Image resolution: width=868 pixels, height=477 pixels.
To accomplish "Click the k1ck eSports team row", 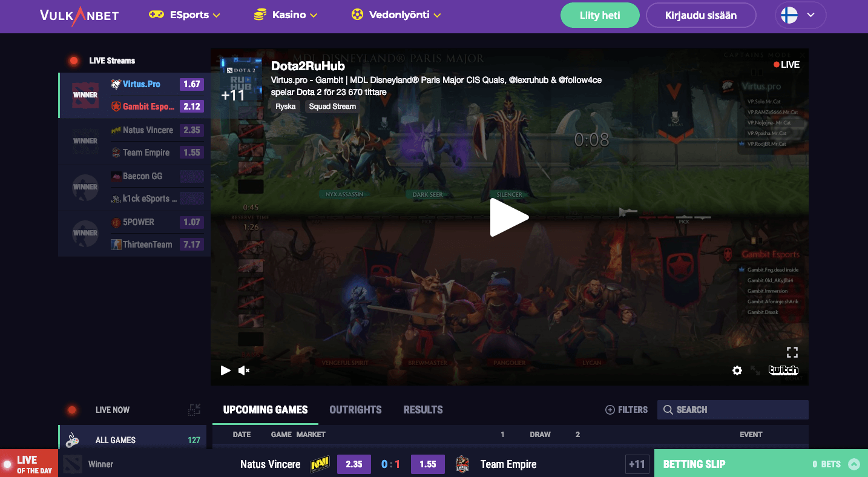I will pyautogui.click(x=157, y=199).
